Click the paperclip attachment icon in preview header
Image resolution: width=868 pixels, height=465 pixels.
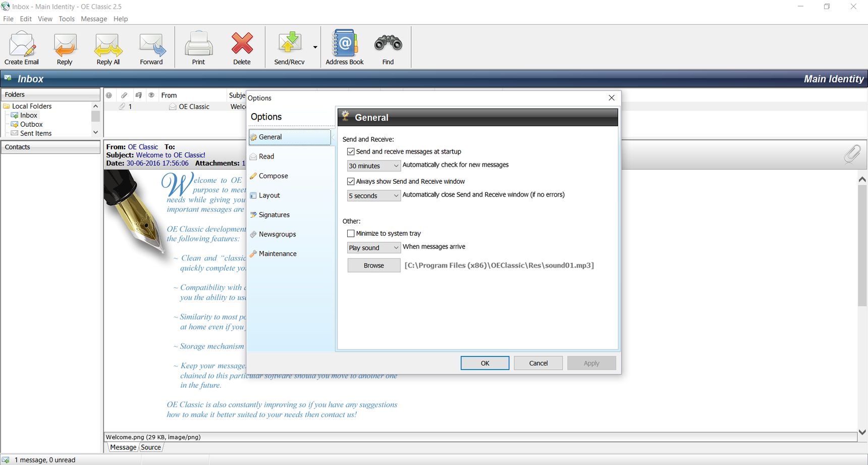(852, 154)
